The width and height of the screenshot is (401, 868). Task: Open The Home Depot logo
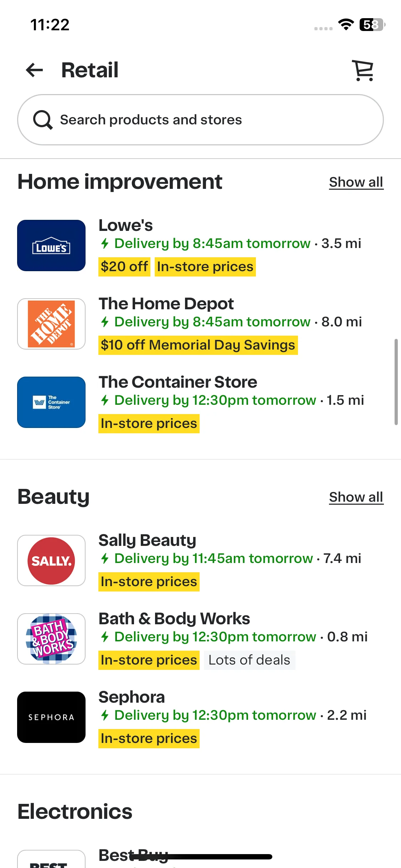pyautogui.click(x=51, y=324)
